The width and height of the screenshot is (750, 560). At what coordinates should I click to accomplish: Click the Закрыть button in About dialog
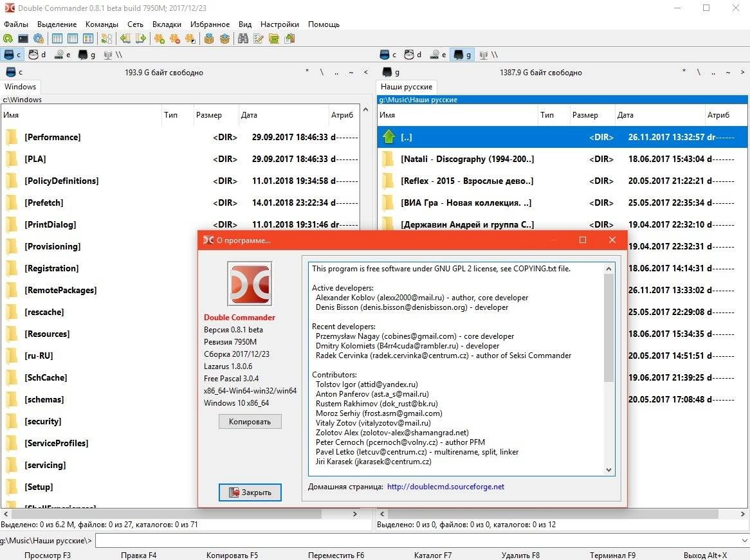(x=250, y=492)
